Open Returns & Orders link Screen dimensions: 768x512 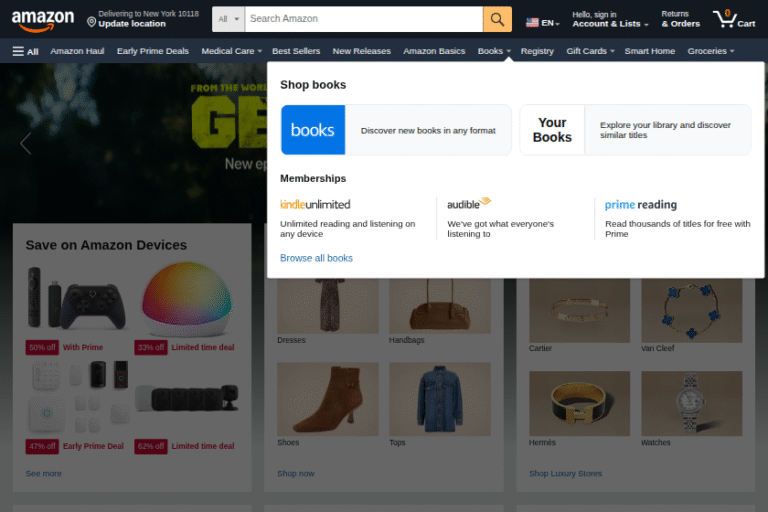pyautogui.click(x=680, y=19)
